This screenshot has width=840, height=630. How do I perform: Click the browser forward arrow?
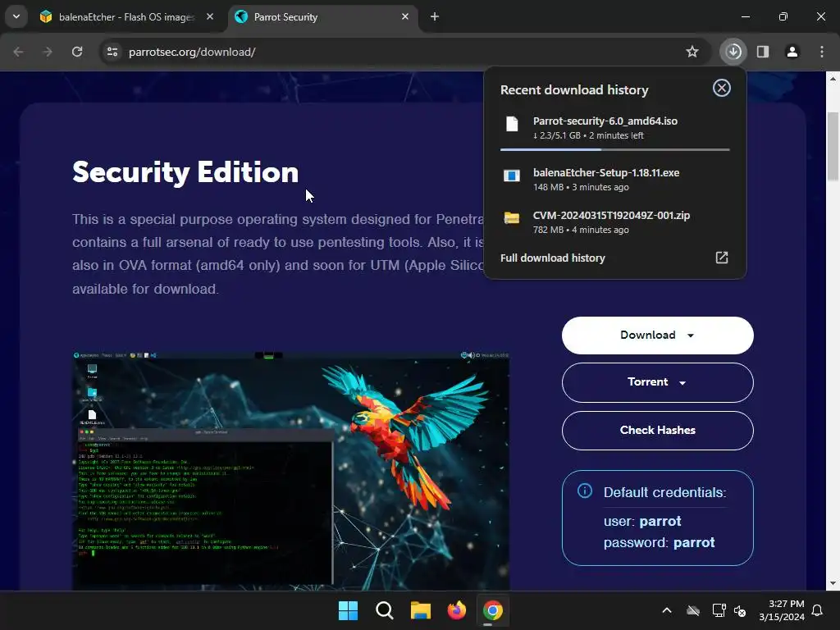(x=48, y=52)
